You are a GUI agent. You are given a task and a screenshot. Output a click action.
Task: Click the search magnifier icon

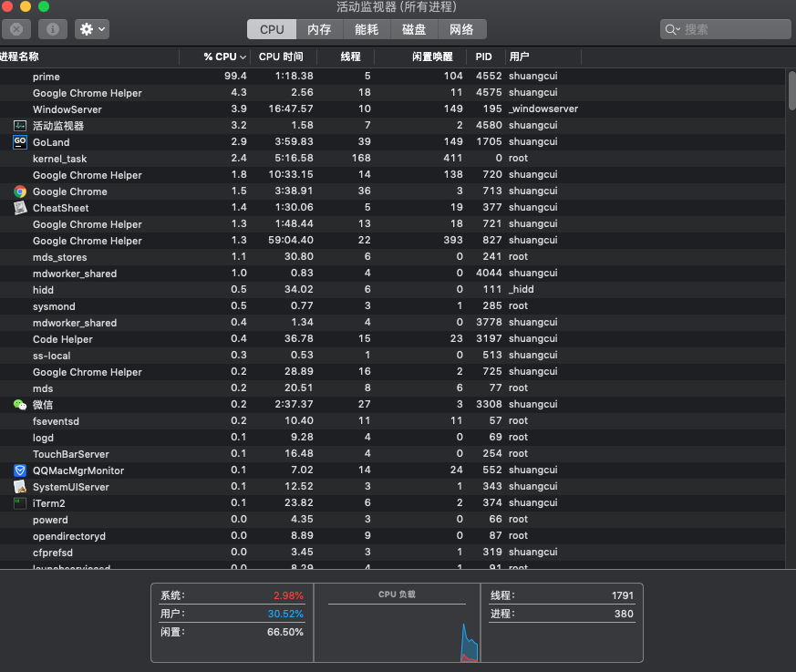pos(672,29)
